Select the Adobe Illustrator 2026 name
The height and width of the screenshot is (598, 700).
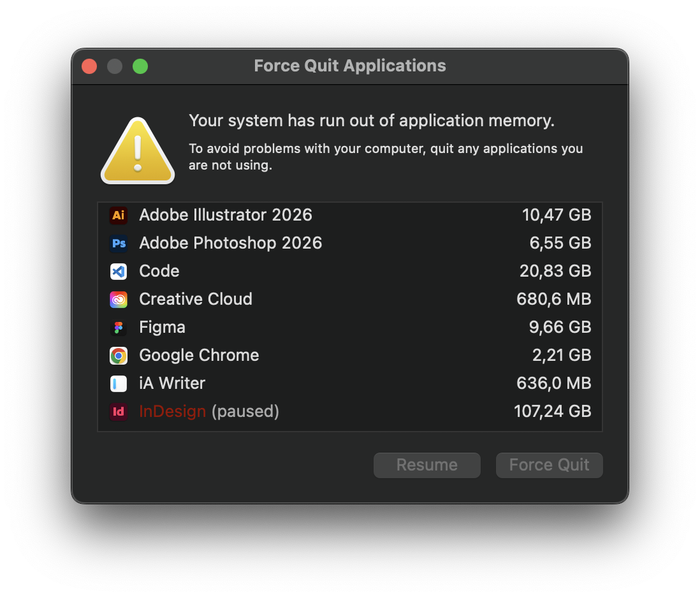click(226, 215)
